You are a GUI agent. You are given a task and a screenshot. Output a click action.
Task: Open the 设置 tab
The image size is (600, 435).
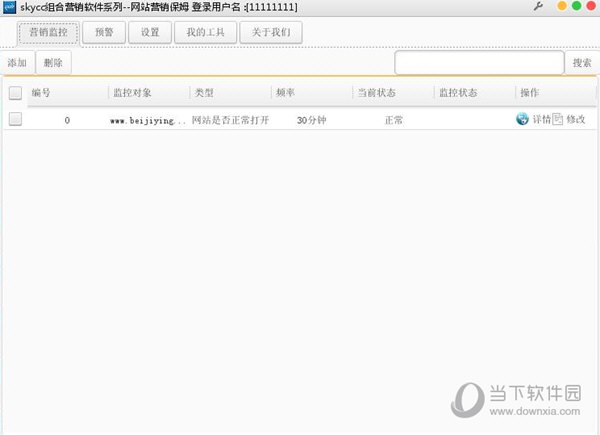pyautogui.click(x=150, y=33)
